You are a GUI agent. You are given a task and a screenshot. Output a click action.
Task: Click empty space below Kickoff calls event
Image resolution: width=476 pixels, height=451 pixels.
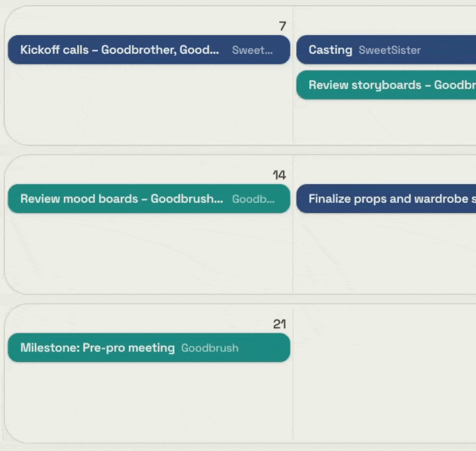pyautogui.click(x=149, y=103)
